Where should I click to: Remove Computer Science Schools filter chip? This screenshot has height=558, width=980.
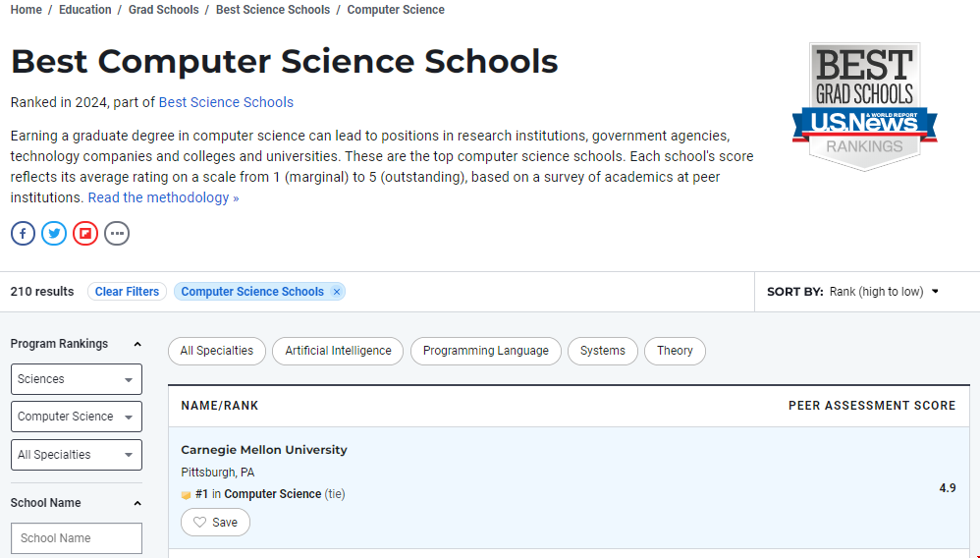(337, 292)
